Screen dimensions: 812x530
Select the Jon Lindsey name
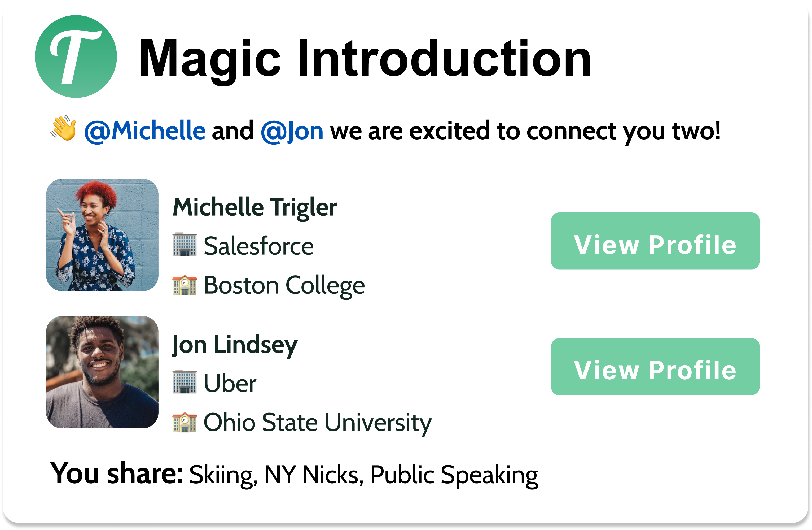[235, 345]
